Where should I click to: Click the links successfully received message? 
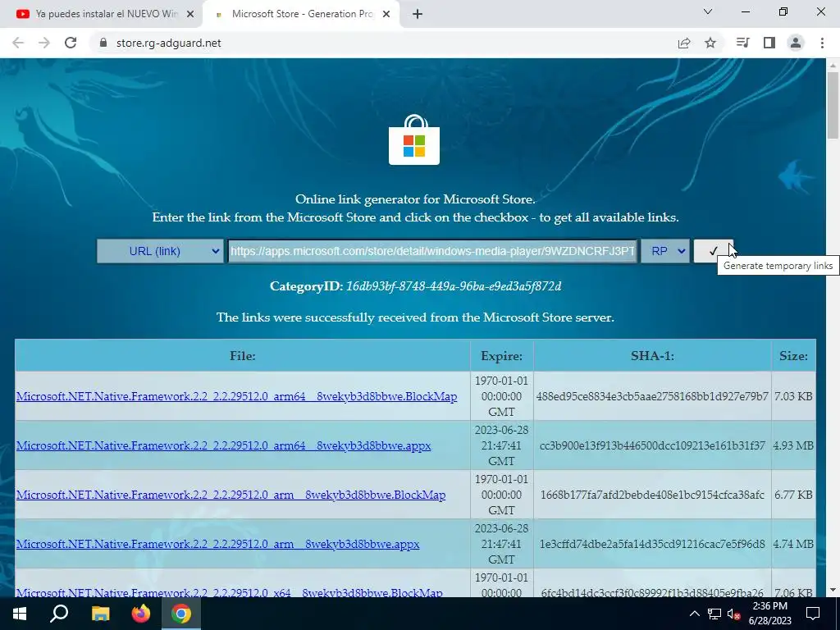(415, 317)
